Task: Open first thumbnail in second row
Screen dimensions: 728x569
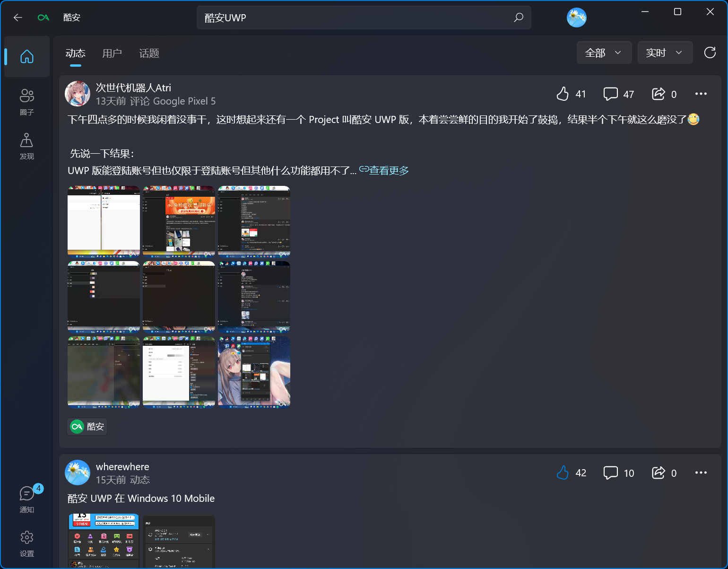Action: click(x=104, y=297)
